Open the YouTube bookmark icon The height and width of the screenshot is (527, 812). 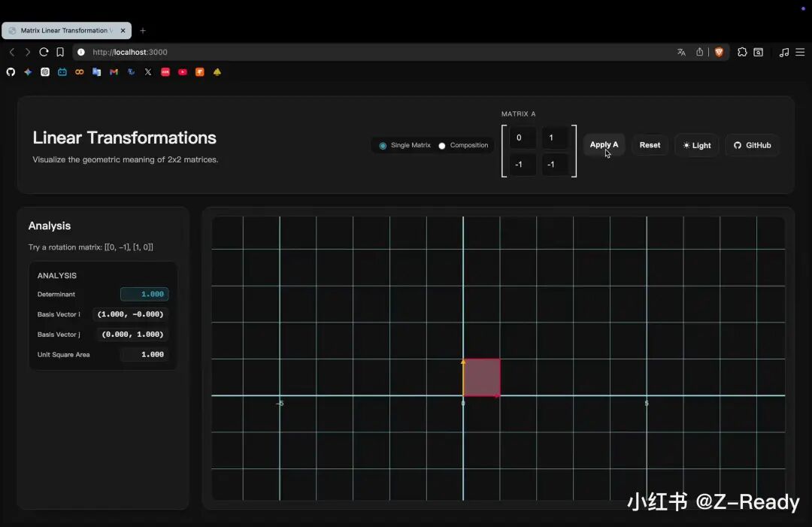pyautogui.click(x=182, y=72)
